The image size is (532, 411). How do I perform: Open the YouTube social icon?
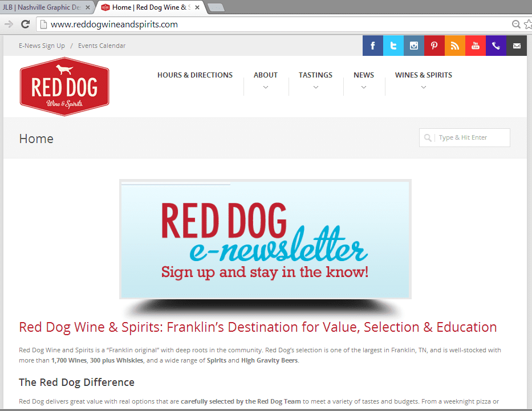pos(476,46)
